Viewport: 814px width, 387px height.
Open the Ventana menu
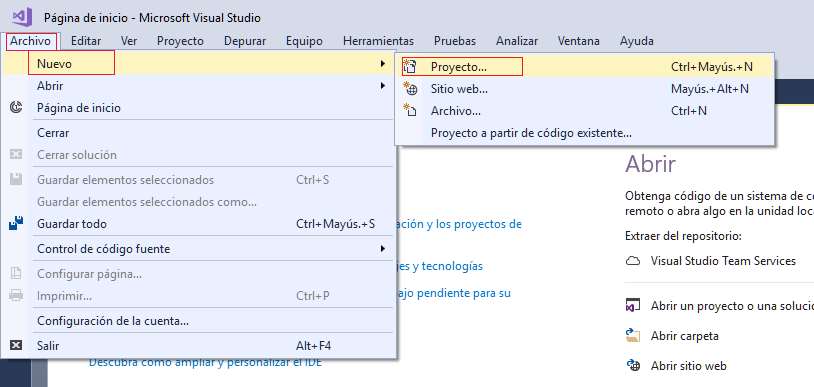tap(578, 41)
